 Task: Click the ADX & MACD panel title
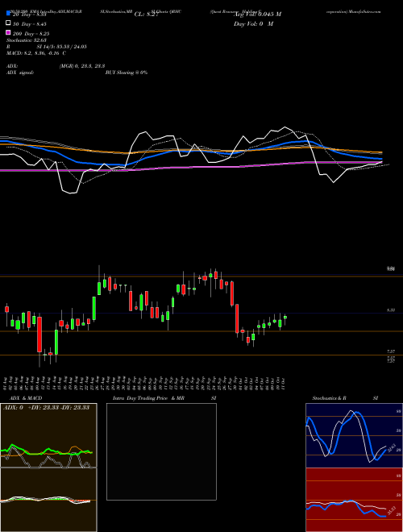point(26,398)
